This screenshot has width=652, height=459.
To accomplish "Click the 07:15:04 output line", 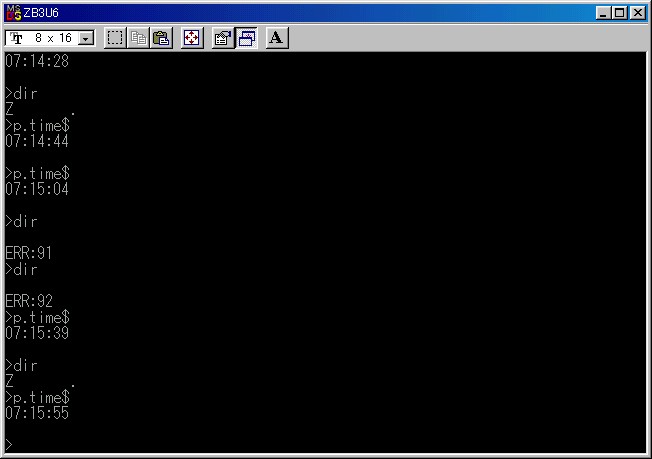I will [x=37, y=189].
